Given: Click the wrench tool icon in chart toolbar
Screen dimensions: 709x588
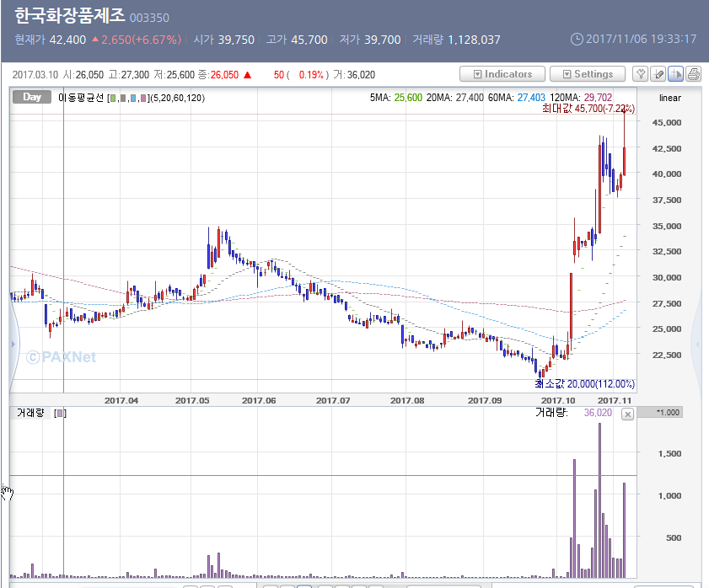Looking at the screenshot, I should point(641,74).
